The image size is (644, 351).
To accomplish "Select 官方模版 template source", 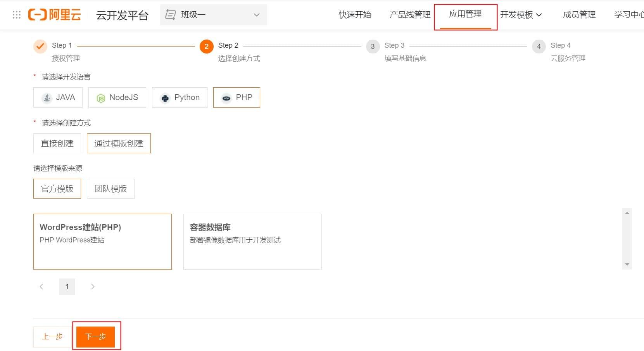I will (x=57, y=188).
